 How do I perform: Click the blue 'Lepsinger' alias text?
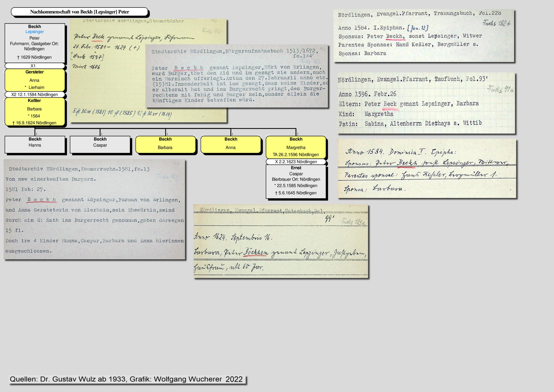35,32
